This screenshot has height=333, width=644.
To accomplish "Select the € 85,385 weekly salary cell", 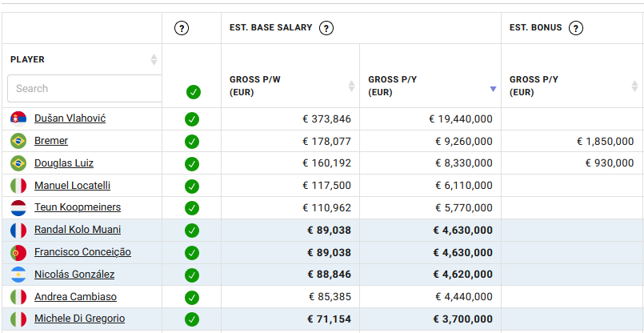I will pos(290,297).
